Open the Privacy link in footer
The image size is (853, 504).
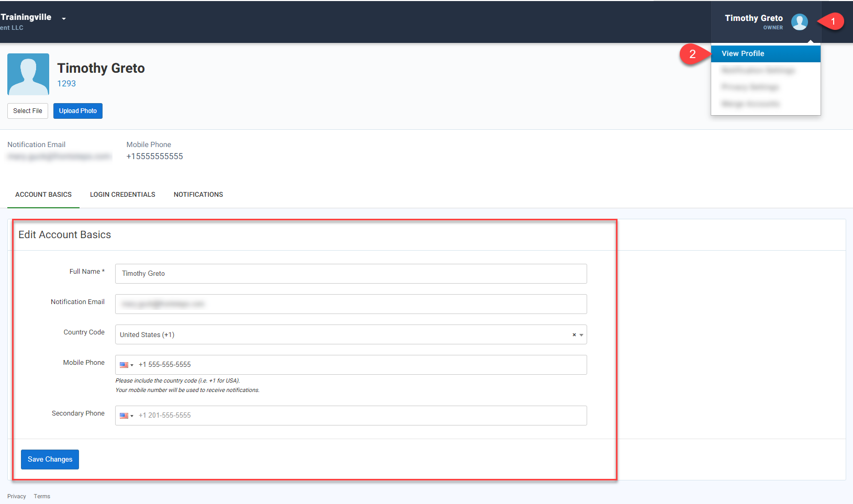coord(17,496)
